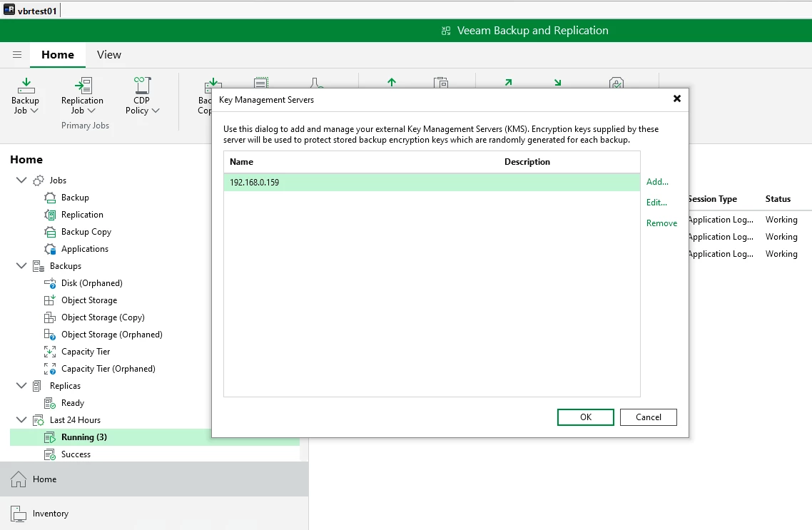Sort by the Name column header

[x=241, y=162]
